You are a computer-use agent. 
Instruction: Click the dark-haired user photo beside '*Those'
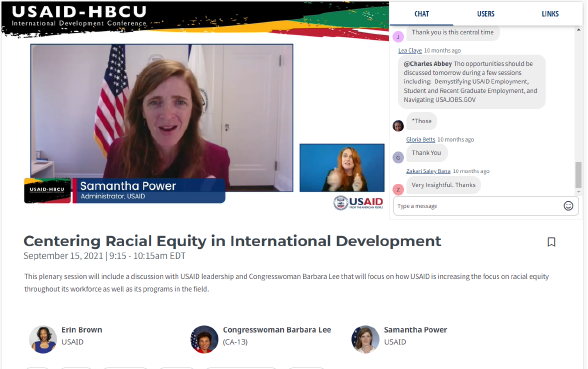tap(398, 126)
